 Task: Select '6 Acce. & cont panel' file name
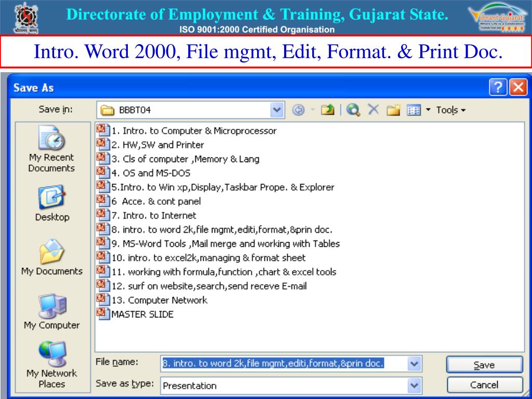[x=156, y=202]
